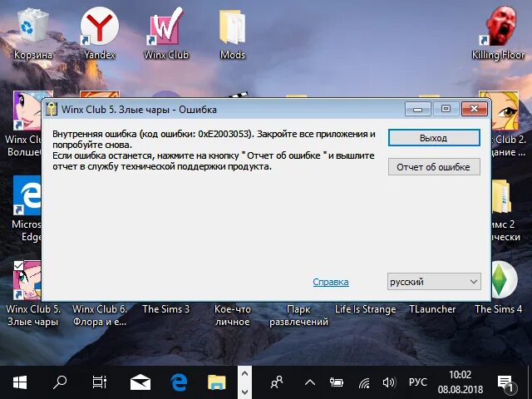532x399 pixels.
Task: Open the Mods folder on desktop
Action: click(x=233, y=34)
